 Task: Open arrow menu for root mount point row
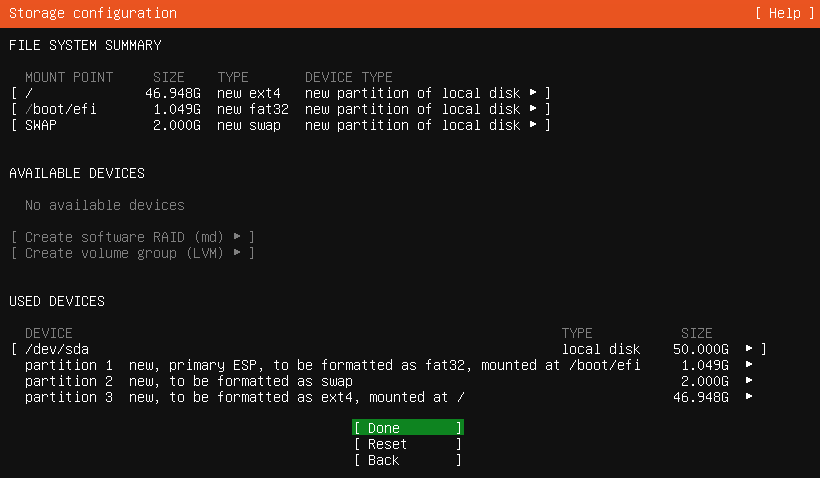(532, 93)
